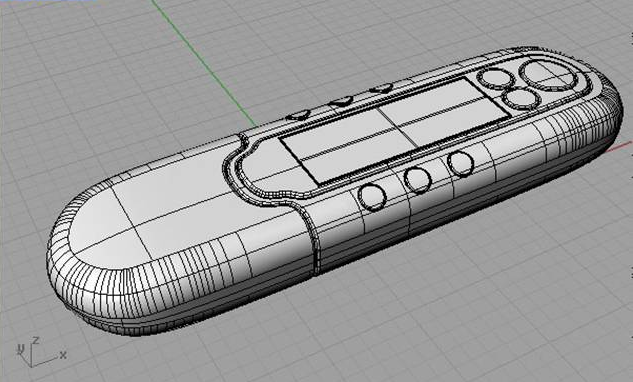Viewport: 633px width, 382px height.
Task: Select the largest circular button on the device top
Action: coord(548,74)
